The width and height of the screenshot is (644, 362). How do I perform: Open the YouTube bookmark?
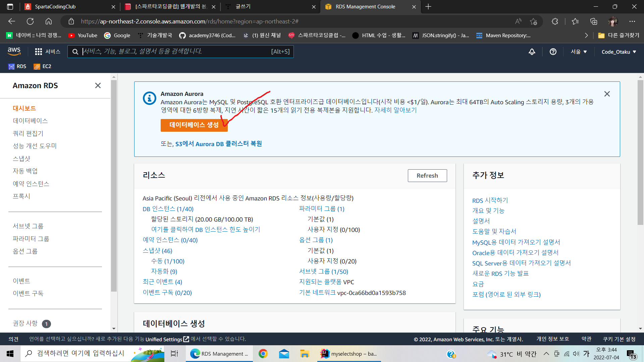tap(83, 36)
